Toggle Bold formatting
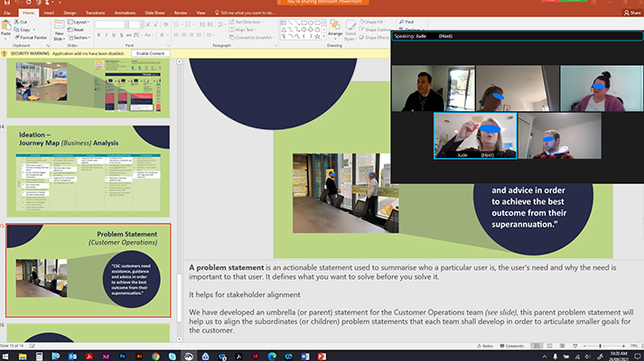The image size is (644, 361). (x=98, y=35)
